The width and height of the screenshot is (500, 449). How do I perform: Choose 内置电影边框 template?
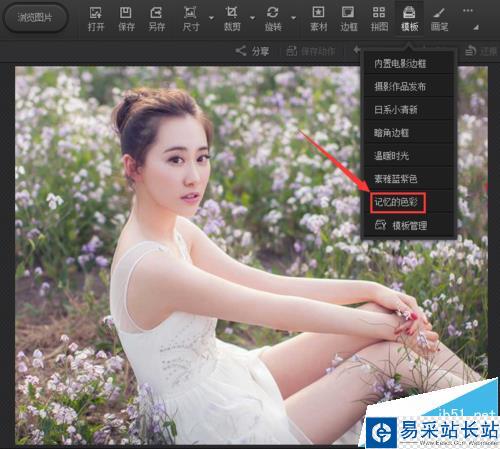(408, 63)
